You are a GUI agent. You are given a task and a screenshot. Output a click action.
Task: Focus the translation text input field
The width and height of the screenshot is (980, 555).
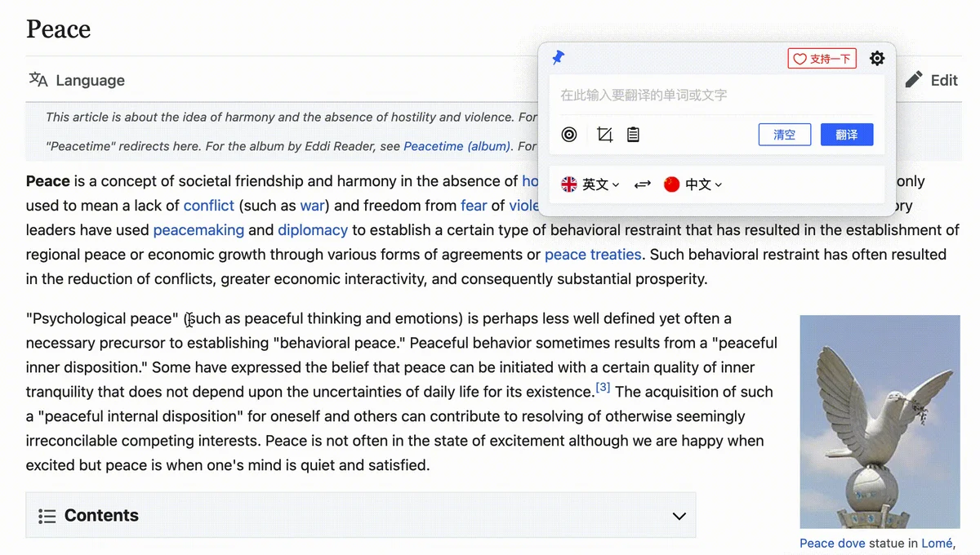click(717, 95)
